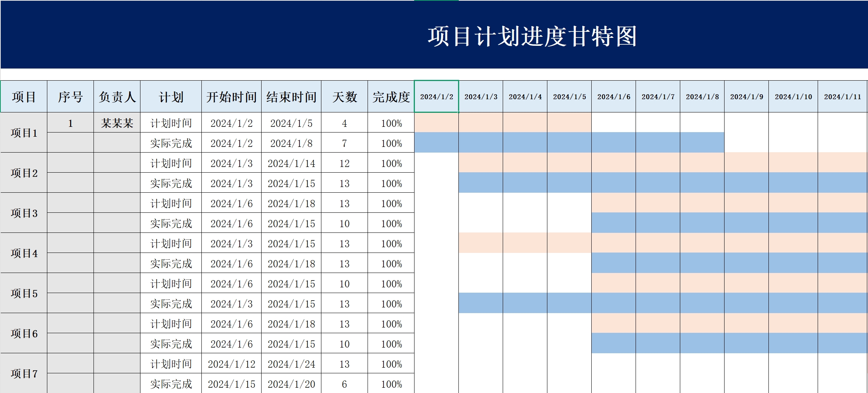
Task: Select 项目6 计划时间 end date 2024/1/18
Action: click(x=291, y=323)
